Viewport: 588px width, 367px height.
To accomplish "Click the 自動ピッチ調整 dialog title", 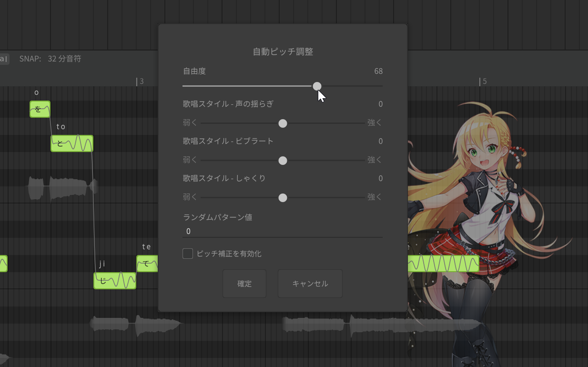I will pos(283,52).
